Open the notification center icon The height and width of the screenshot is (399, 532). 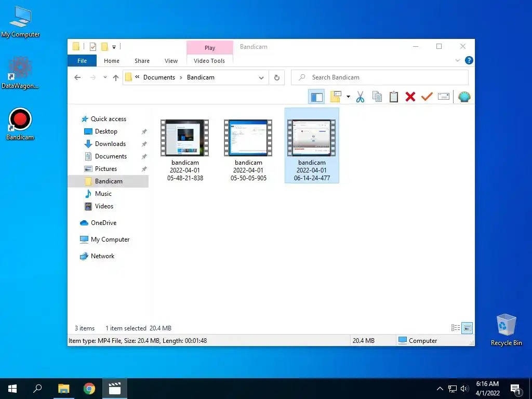(516, 390)
